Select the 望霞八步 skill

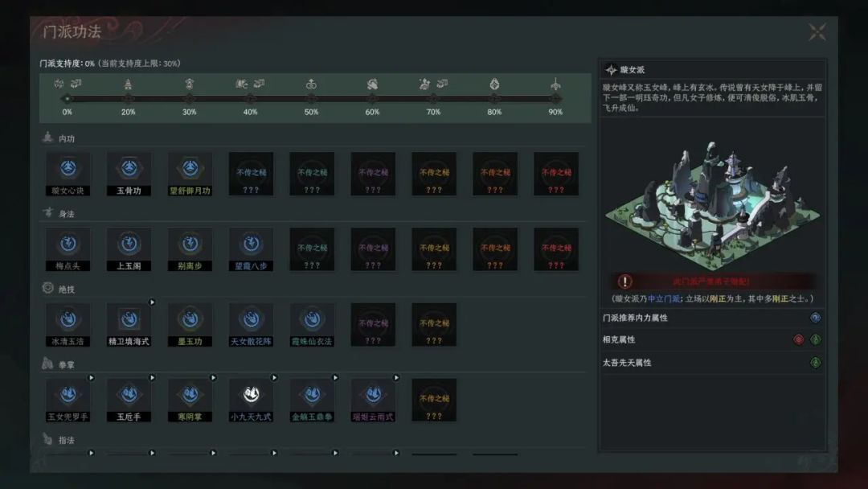click(251, 249)
